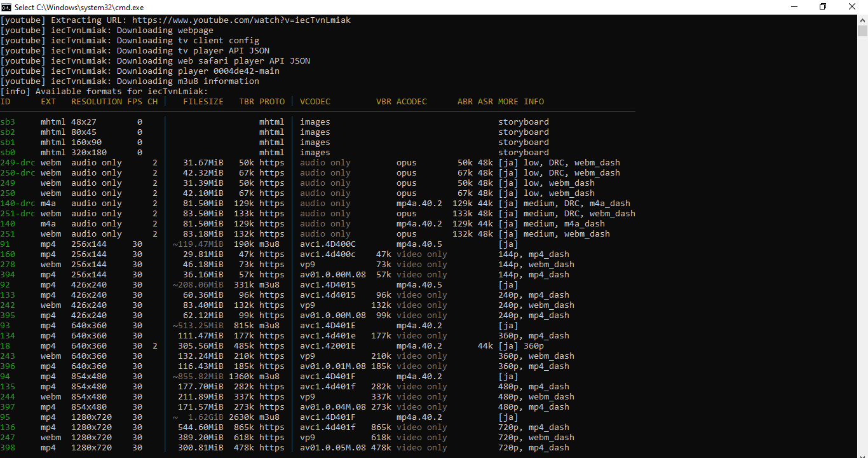Click format ID 249-drc
The height and width of the screenshot is (458, 868).
(18, 163)
